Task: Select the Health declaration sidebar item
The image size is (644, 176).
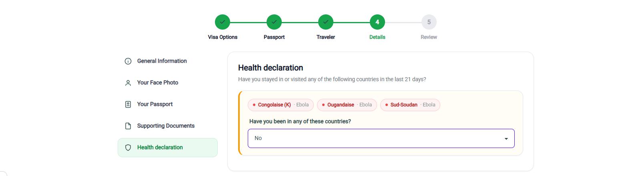Action: coord(168,148)
